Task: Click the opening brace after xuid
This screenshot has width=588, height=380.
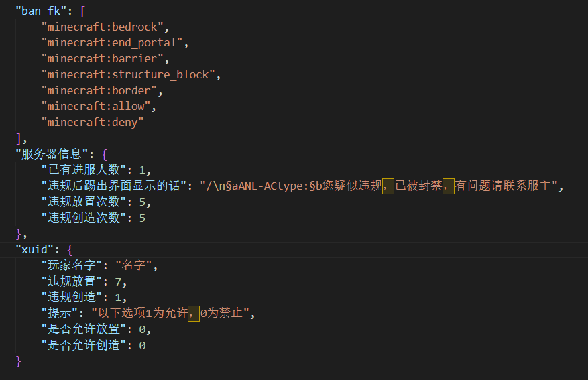Action: coord(70,250)
